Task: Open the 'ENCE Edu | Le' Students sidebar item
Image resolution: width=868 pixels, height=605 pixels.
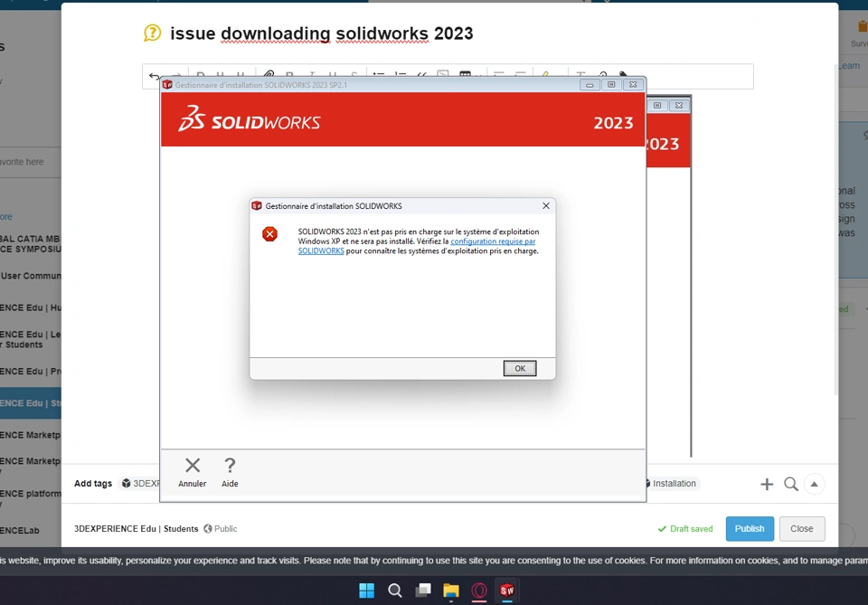Action: (31, 339)
